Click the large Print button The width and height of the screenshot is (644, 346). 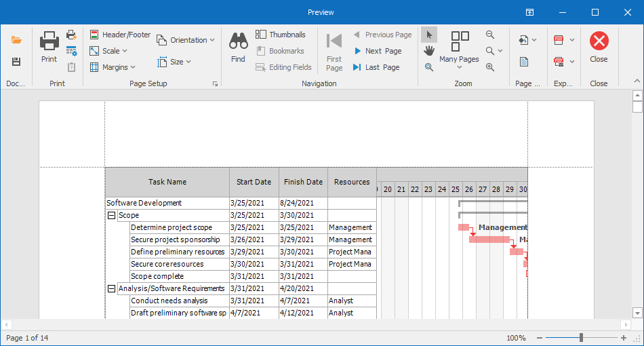[49, 47]
